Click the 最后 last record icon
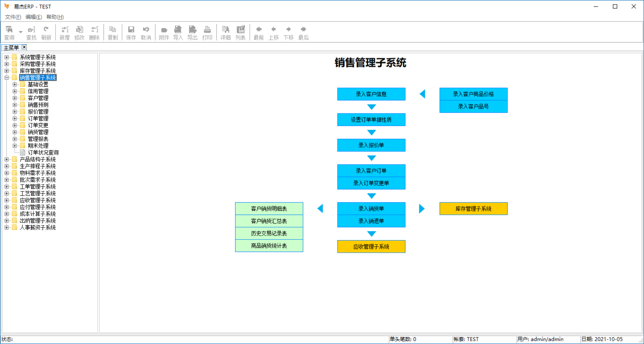The height and width of the screenshot is (344, 644). (x=304, y=33)
